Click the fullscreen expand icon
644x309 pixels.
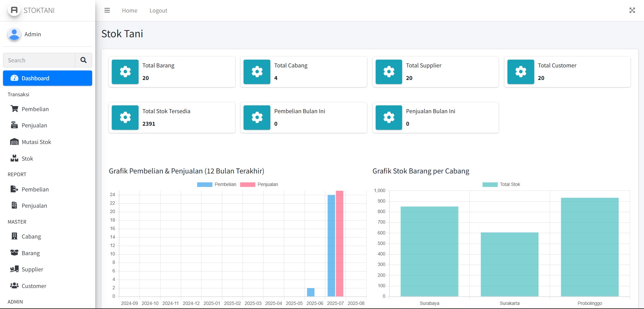tap(632, 11)
